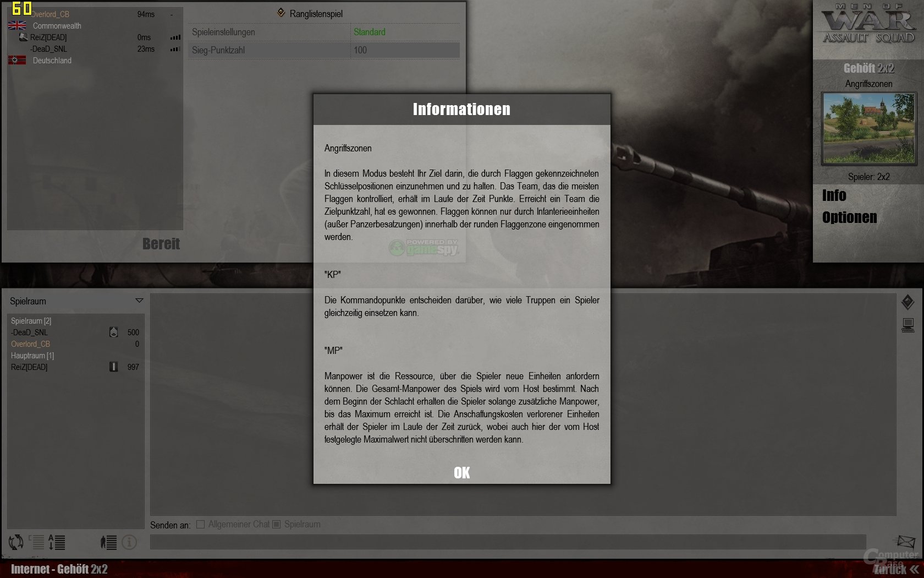Click the Gehöft 2x2 map thumbnail
This screenshot has height=578, width=924.
869,129
